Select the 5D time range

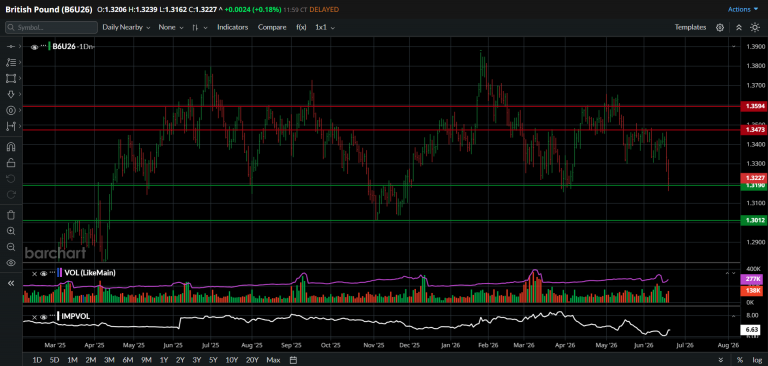pyautogui.click(x=54, y=360)
